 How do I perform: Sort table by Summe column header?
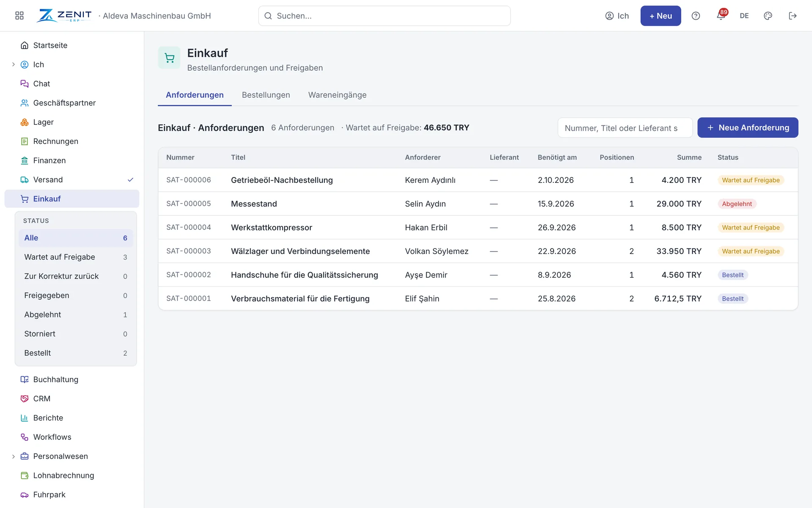coord(689,157)
